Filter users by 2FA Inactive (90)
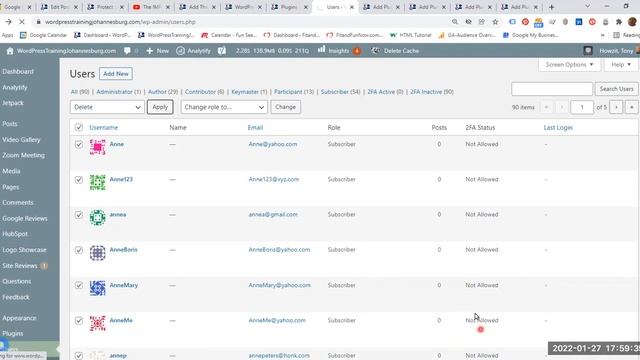The height and width of the screenshot is (360, 640). pos(432,92)
